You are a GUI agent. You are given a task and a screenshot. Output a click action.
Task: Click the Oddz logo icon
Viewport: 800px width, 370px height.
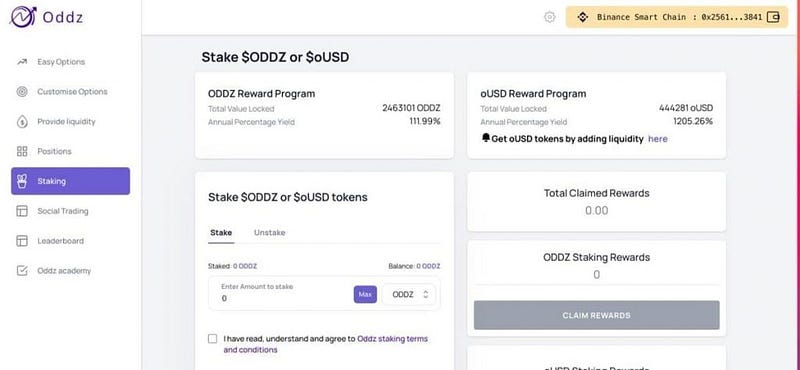click(23, 17)
